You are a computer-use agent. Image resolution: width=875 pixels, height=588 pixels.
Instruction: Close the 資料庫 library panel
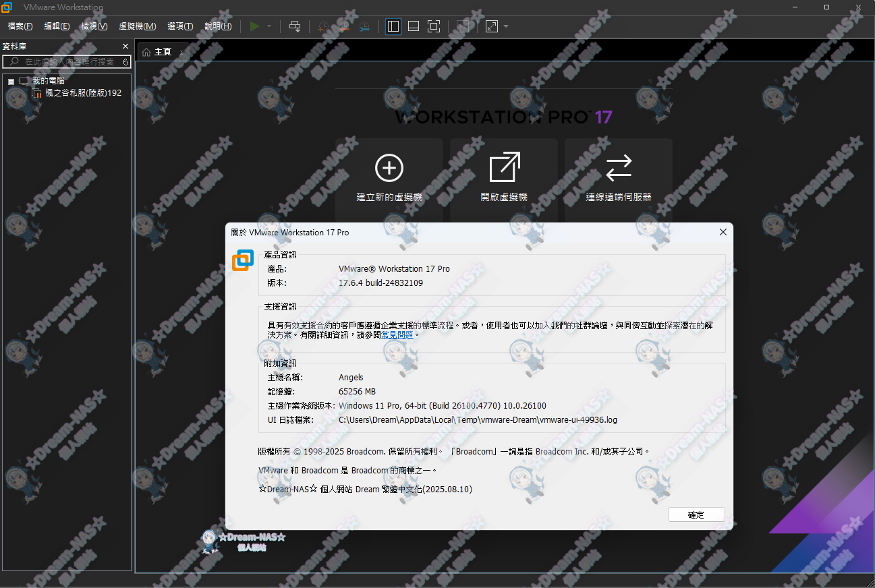[125, 47]
